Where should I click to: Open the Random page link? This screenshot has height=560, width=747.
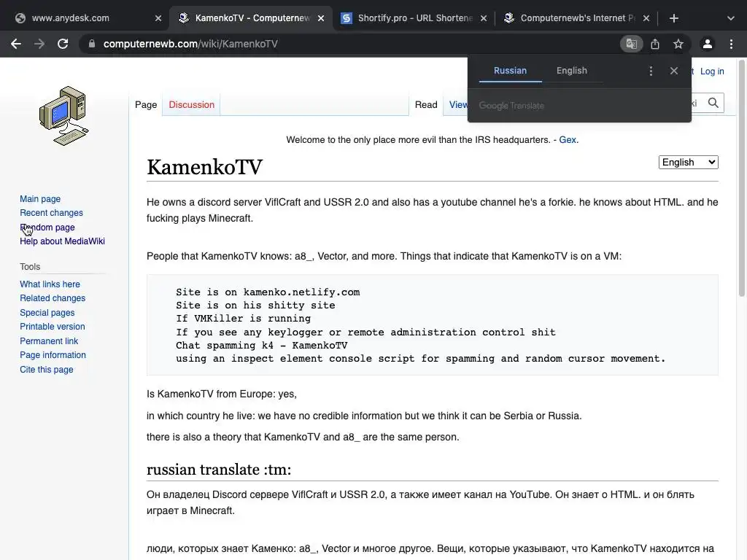pyautogui.click(x=47, y=227)
